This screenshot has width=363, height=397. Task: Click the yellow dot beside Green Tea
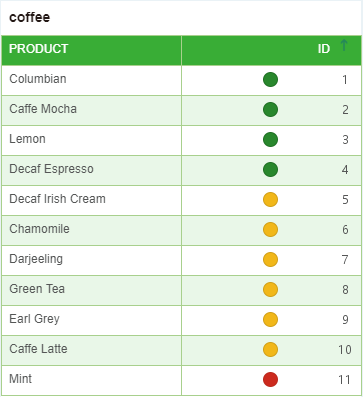(x=270, y=290)
